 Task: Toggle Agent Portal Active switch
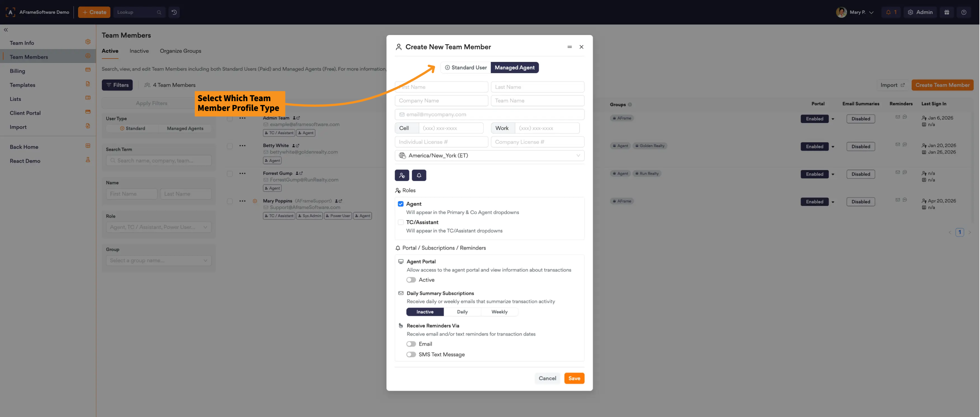[411, 280]
